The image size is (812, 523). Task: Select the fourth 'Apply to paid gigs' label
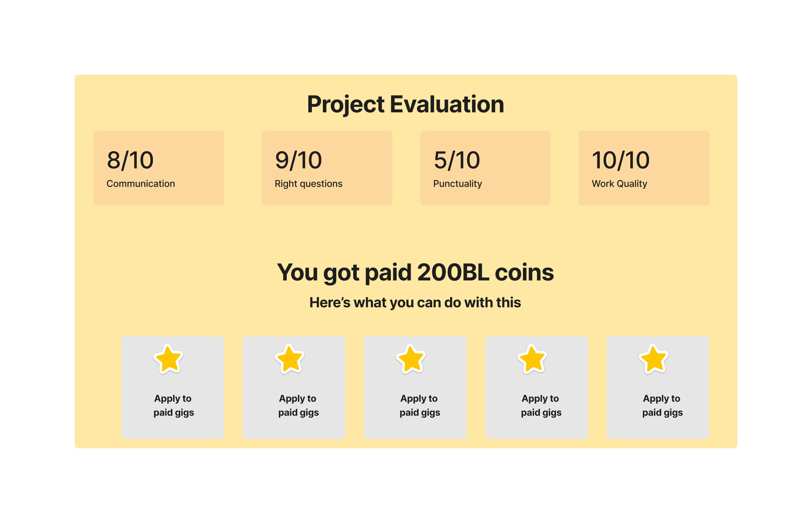click(x=541, y=405)
